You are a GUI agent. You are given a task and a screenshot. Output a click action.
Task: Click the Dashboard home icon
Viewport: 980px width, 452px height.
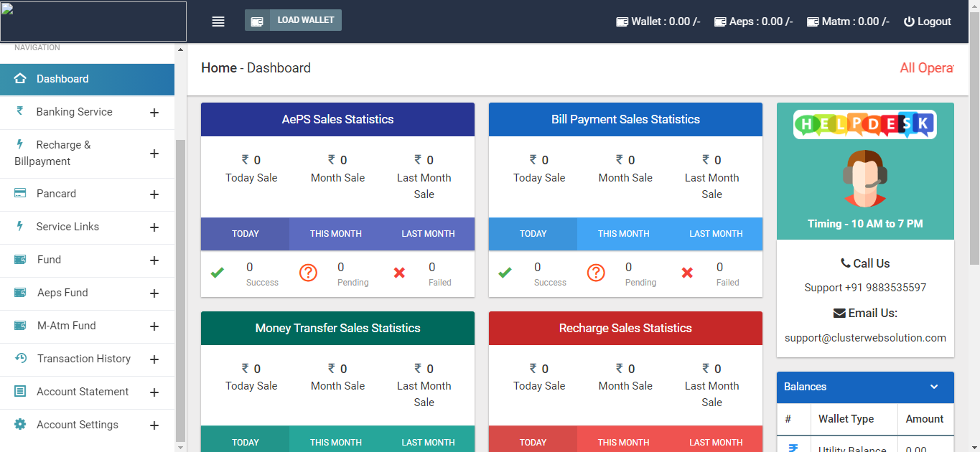click(x=20, y=79)
